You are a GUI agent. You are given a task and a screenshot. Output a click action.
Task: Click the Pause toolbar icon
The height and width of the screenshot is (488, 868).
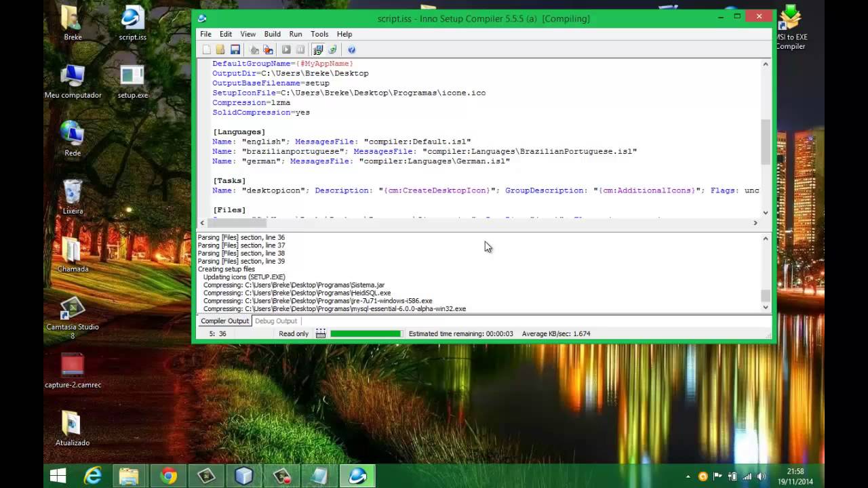point(300,49)
